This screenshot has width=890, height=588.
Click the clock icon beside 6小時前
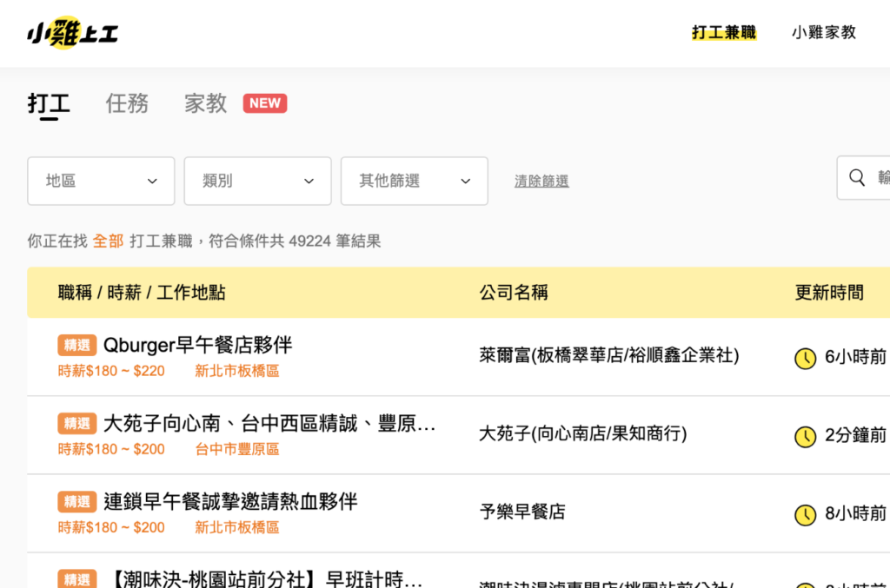pyautogui.click(x=805, y=358)
